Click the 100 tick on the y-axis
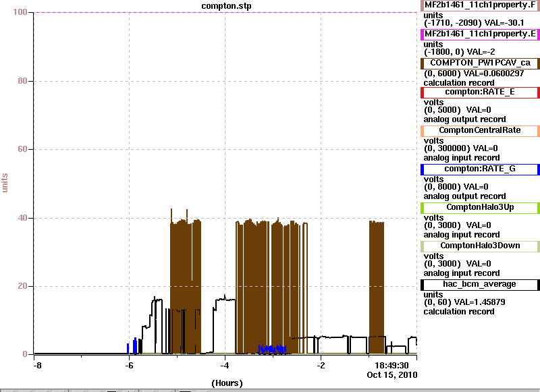540x392 pixels. coord(20,12)
